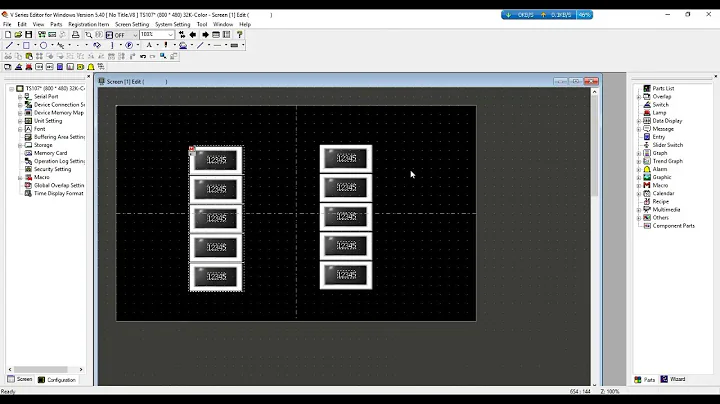Viewport: 720px width, 404px height.
Task: Switch to the Configuration tab
Action: [56, 380]
